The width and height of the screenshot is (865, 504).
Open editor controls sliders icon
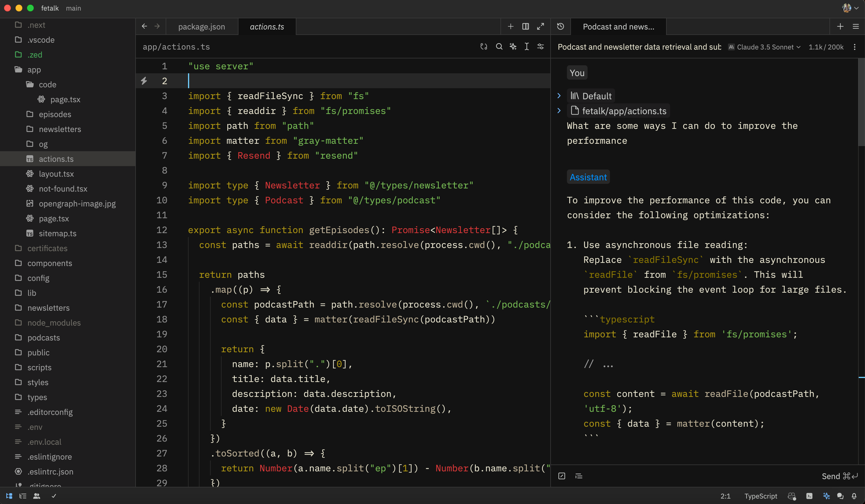point(540,47)
